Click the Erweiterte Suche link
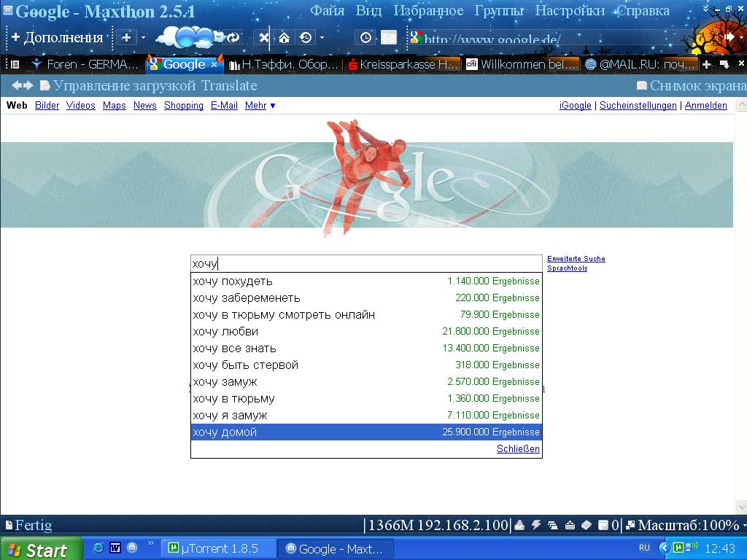This screenshot has width=747, height=560. point(576,259)
